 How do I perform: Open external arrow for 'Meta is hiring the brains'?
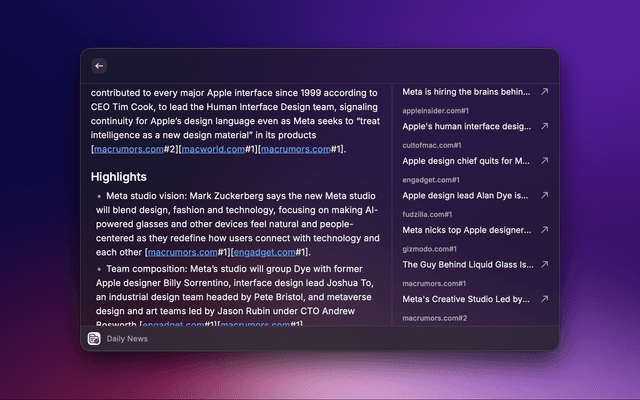pyautogui.click(x=544, y=92)
